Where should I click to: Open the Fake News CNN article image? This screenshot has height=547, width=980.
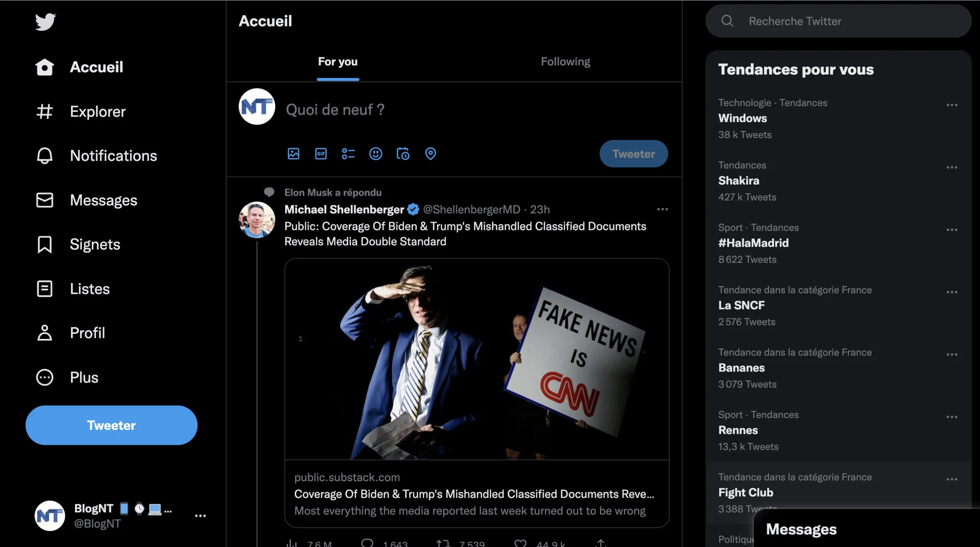point(477,359)
